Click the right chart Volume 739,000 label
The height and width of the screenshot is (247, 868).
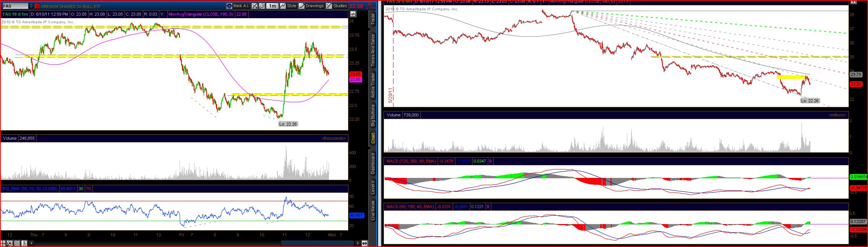click(403, 115)
